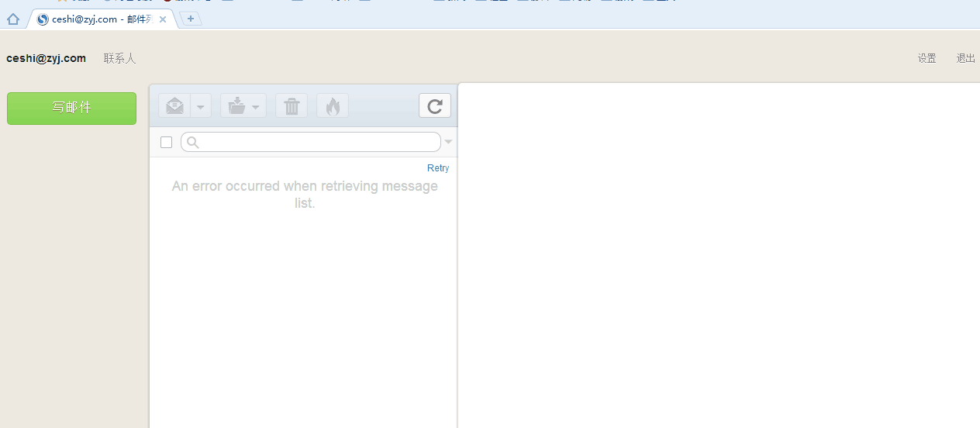Open the 联系人 contacts page
This screenshot has width=980, height=428.
point(119,58)
